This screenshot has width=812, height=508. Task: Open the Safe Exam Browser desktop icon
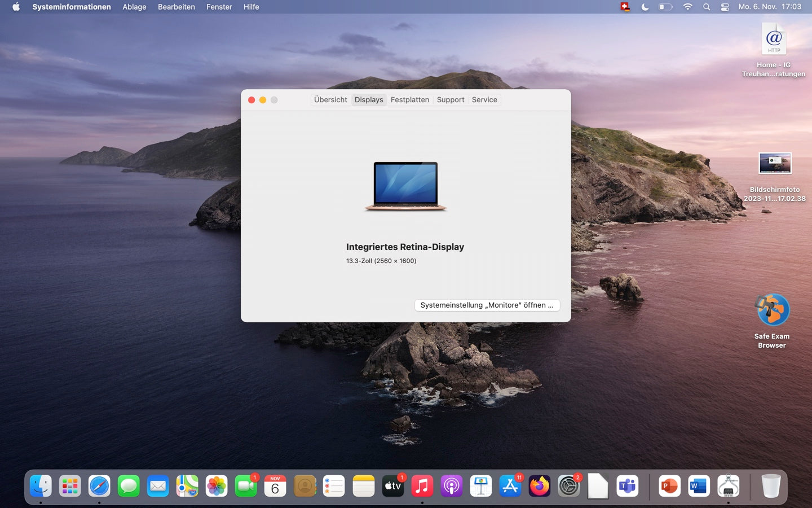click(x=772, y=310)
